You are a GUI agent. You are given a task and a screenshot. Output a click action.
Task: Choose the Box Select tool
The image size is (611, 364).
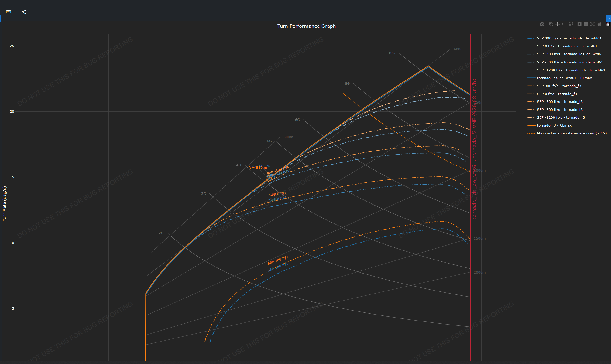coord(564,24)
